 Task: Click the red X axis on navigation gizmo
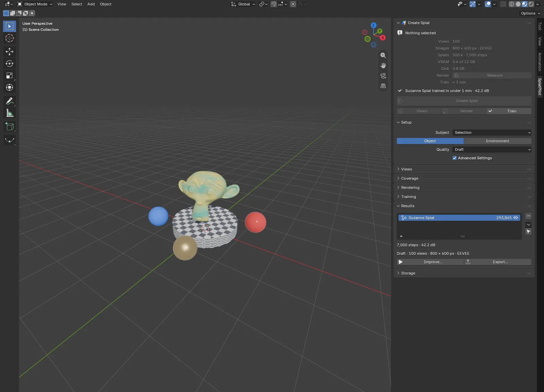[x=383, y=38]
